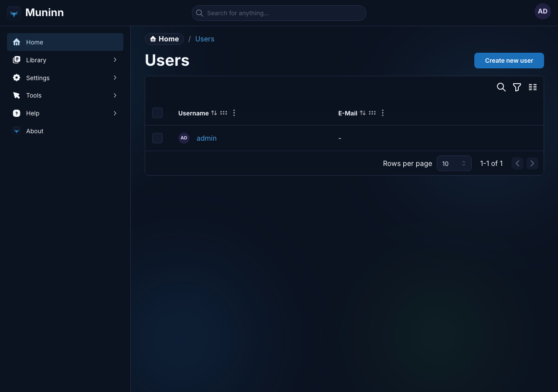Click the Rows per page label
The image size is (558, 392).
click(408, 163)
